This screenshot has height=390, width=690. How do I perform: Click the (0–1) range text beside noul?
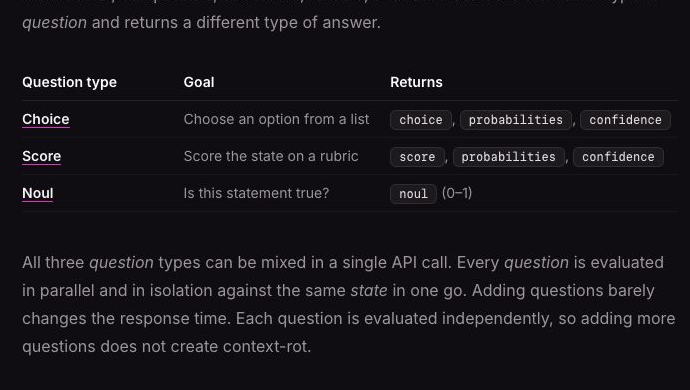[457, 193]
